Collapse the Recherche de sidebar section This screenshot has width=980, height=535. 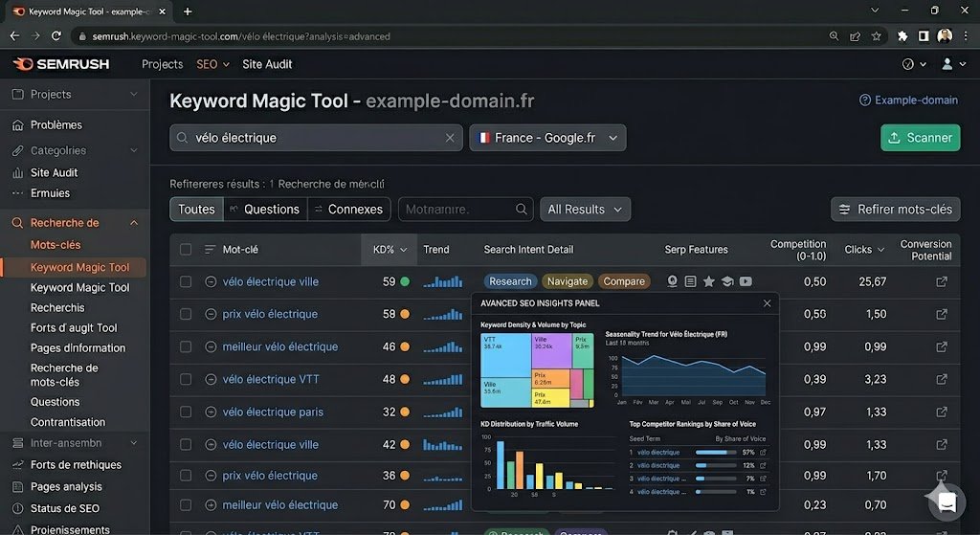[134, 223]
